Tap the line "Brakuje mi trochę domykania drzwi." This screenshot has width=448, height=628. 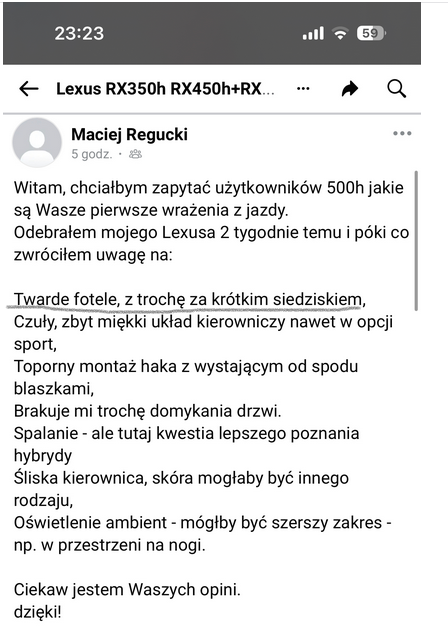[147, 411]
